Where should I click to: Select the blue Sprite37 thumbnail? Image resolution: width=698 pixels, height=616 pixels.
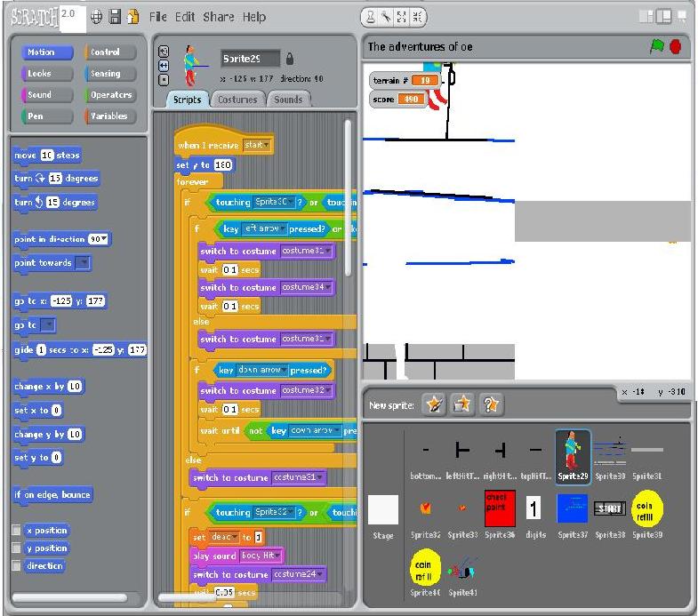pyautogui.click(x=573, y=515)
